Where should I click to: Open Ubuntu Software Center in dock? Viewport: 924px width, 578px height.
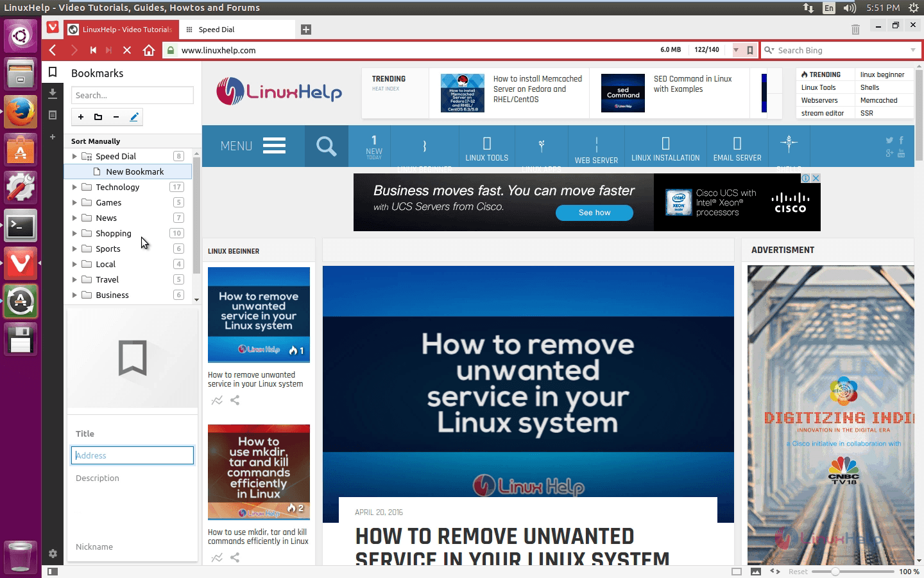click(21, 150)
